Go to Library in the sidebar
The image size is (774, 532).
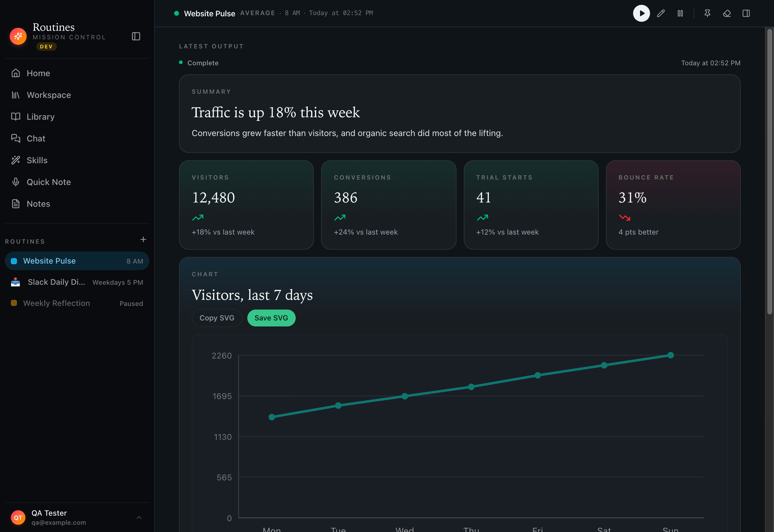pos(77,117)
